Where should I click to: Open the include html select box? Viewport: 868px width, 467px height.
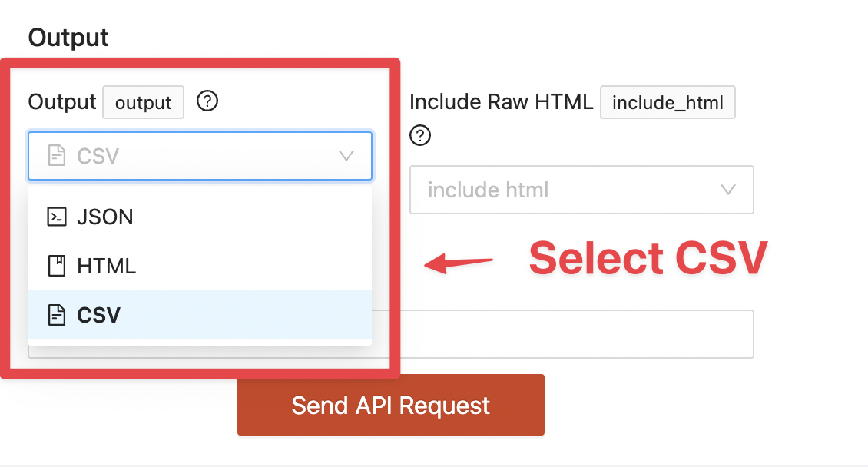581,190
